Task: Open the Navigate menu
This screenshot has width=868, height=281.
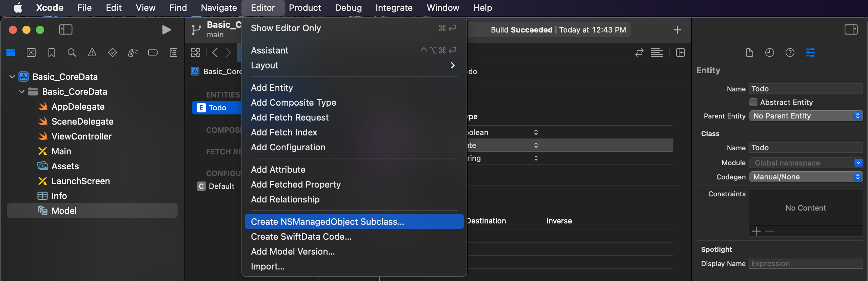Action: pyautogui.click(x=219, y=8)
